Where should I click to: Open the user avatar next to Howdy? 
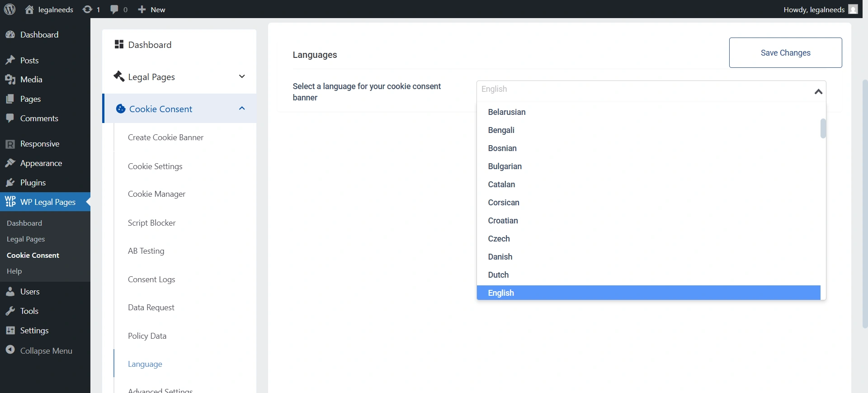[x=853, y=9]
